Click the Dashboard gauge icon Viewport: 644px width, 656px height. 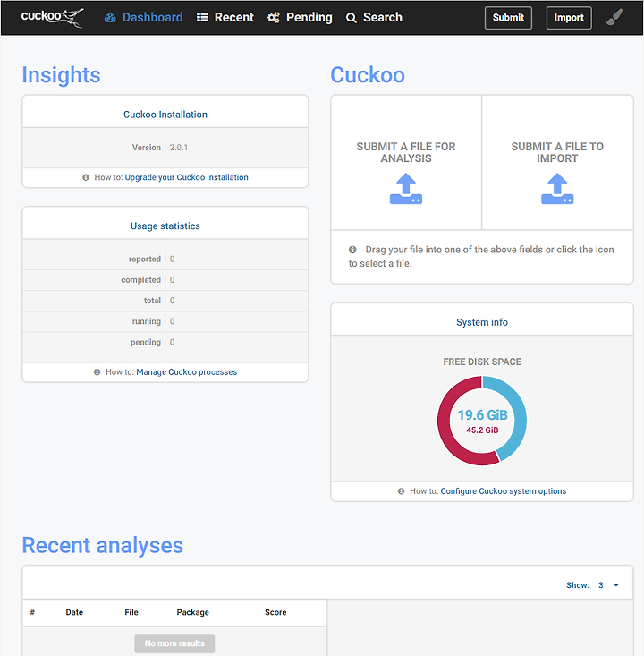click(x=110, y=18)
